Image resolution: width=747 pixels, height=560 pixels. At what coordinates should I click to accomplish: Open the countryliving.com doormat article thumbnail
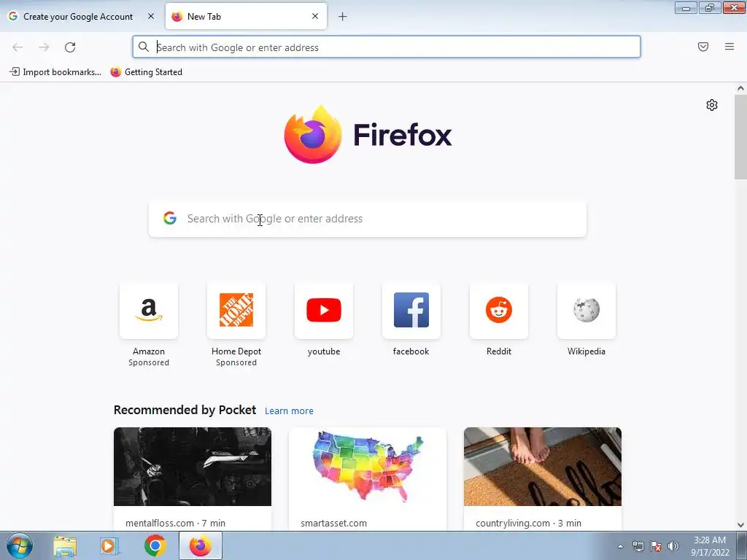[x=543, y=467]
